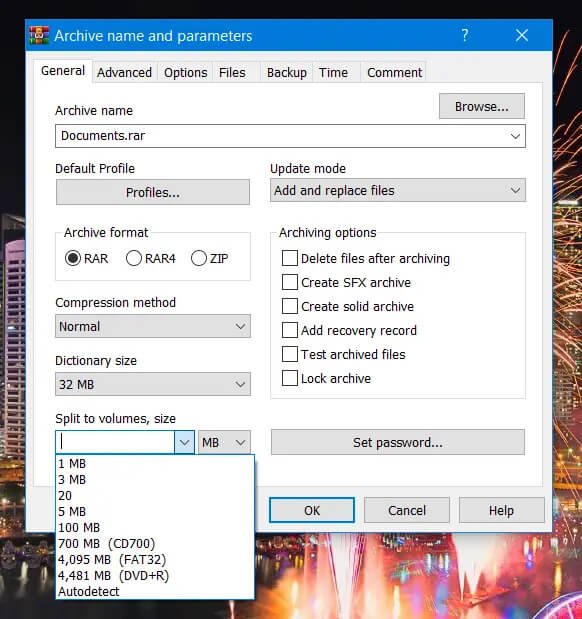Select 4,095 MB (FAT32) volume size
This screenshot has height=619, width=582.
pos(155,559)
